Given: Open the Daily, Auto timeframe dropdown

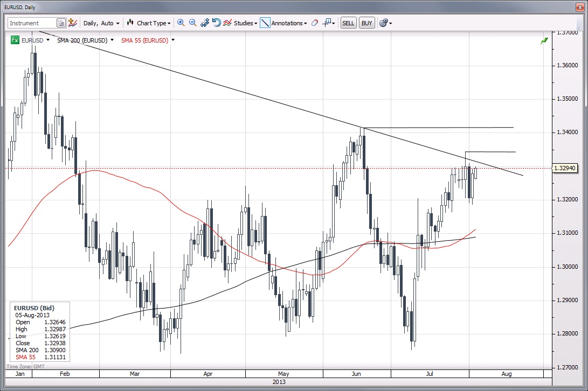Looking at the screenshot, I should 101,23.
